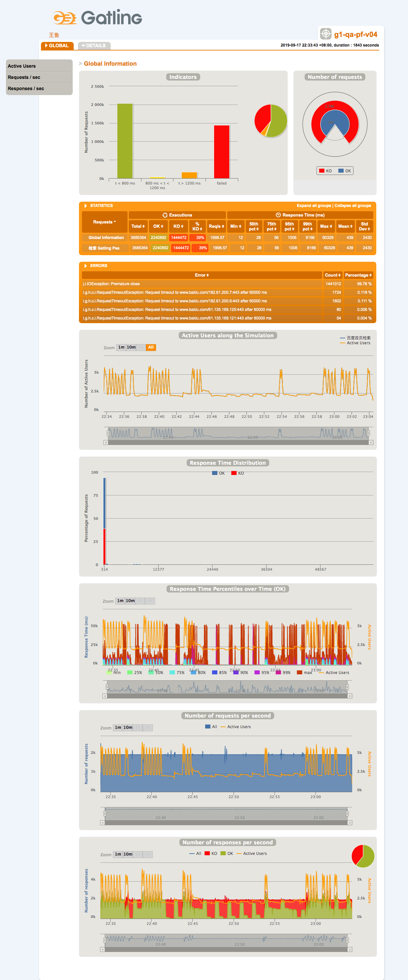Viewport: 408px width, 980px height.
Task: Click right scroll arrow under Active Users navigator
Action: click(x=371, y=442)
